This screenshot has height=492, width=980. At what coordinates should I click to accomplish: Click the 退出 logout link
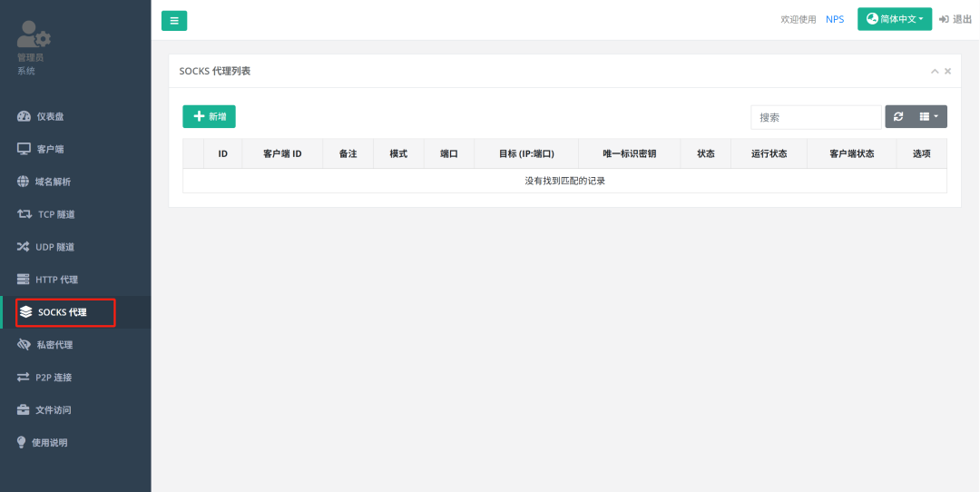point(955,19)
